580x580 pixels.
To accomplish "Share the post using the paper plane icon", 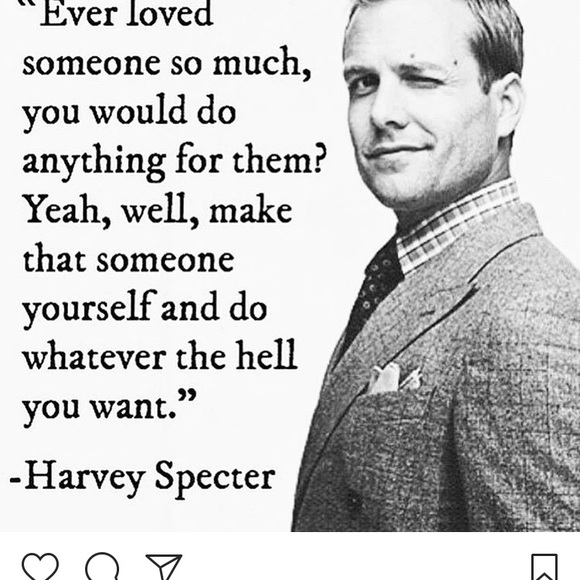I will click(164, 567).
